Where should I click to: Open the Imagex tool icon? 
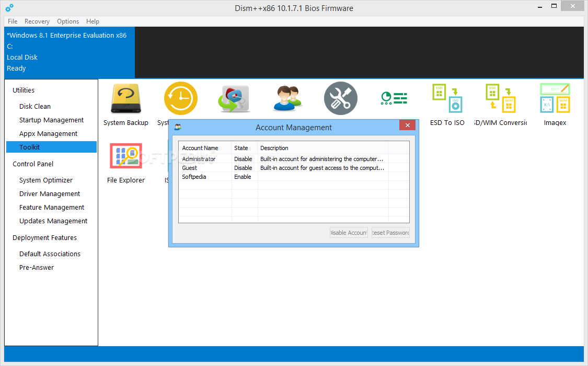555,98
